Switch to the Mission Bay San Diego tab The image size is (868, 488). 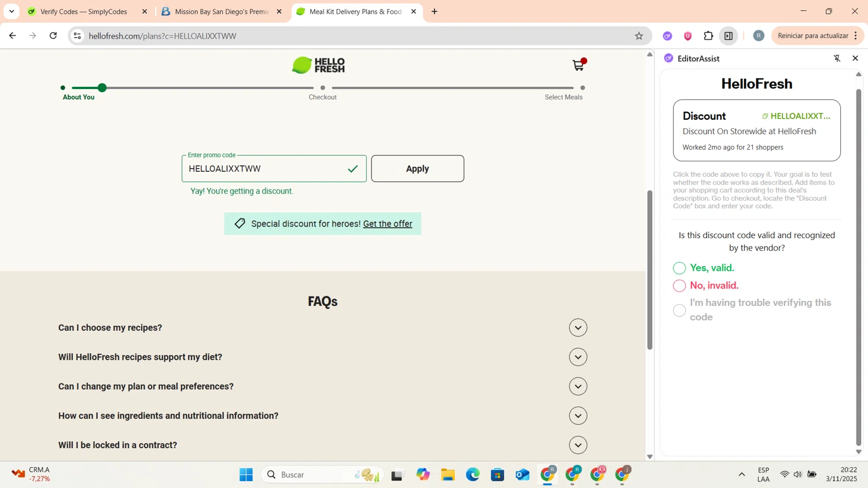222,12
